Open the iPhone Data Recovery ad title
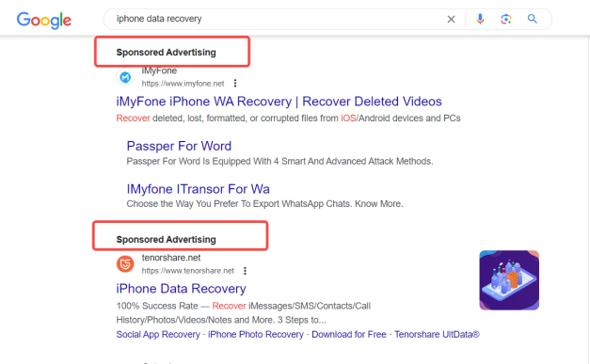Viewport: 590px width, 364px height. pos(181,289)
